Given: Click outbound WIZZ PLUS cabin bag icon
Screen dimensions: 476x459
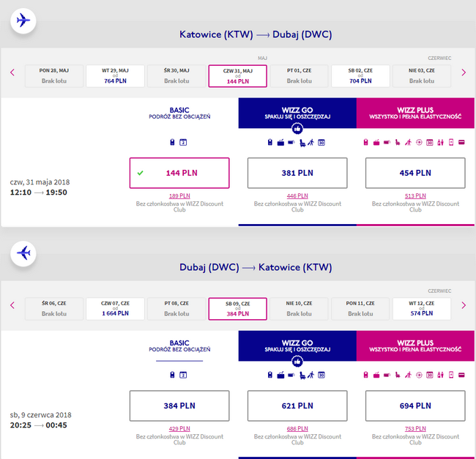Looking at the screenshot, I should pos(366,142).
